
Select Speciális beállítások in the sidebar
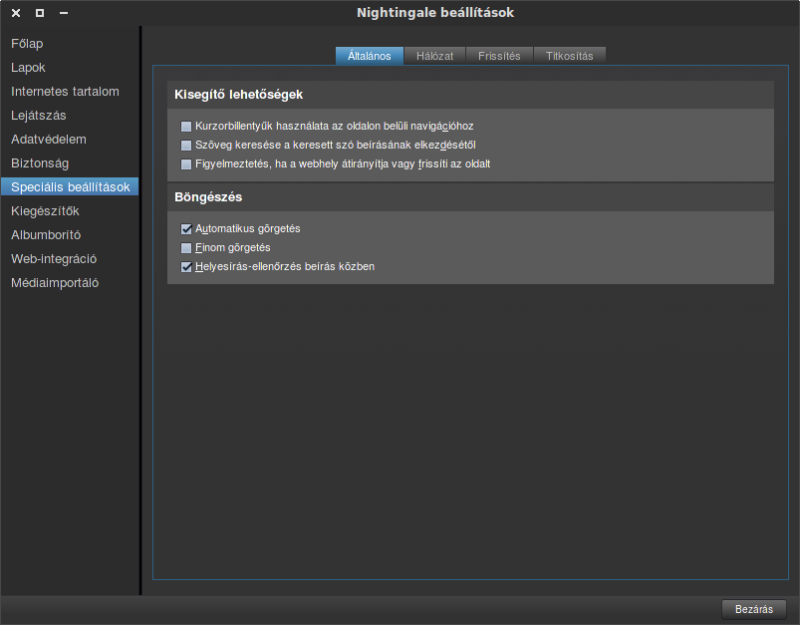pos(69,187)
